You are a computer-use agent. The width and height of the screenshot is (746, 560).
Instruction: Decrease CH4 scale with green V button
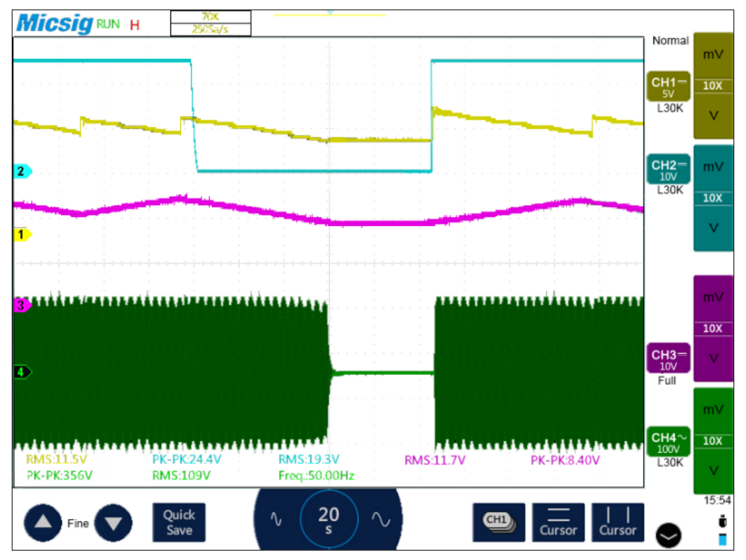pyautogui.click(x=713, y=471)
